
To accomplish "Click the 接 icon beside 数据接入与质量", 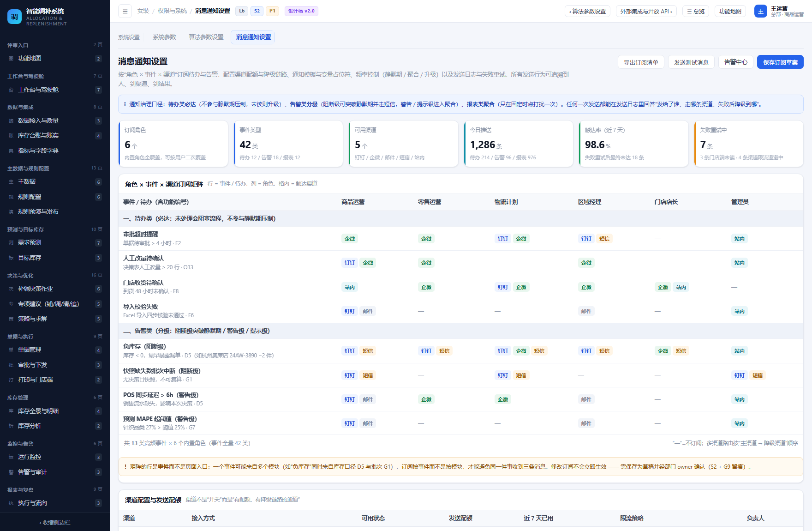I will (11, 121).
